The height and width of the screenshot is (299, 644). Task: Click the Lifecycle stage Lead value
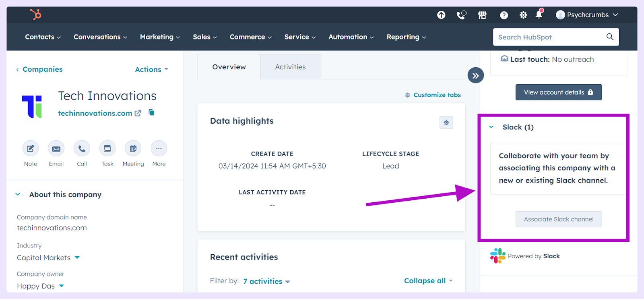pos(390,166)
